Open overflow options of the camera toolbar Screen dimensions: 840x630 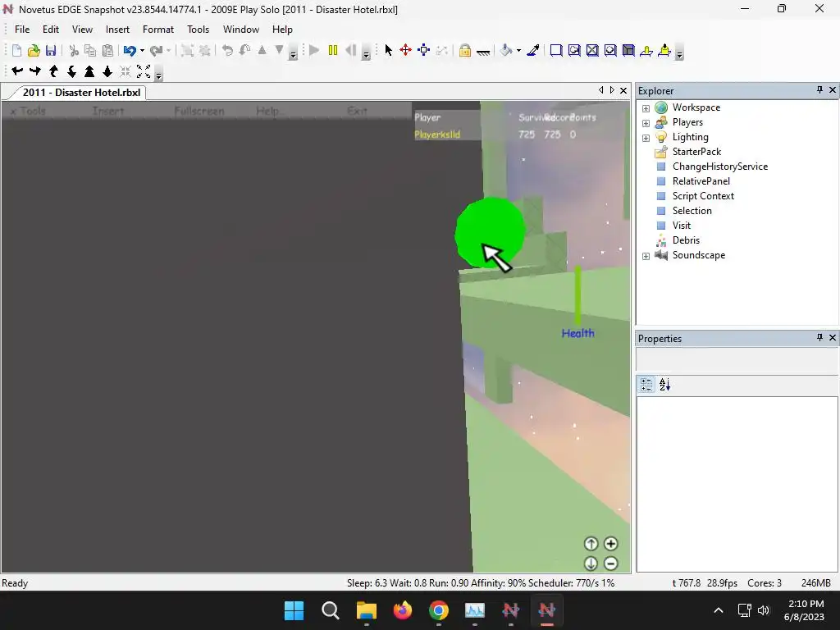click(x=158, y=74)
